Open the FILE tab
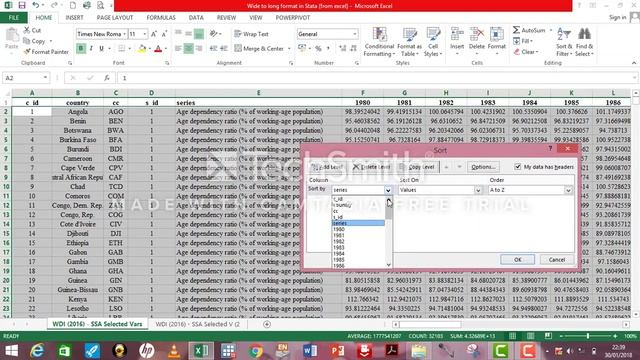The width and height of the screenshot is (640, 360). click(x=13, y=18)
